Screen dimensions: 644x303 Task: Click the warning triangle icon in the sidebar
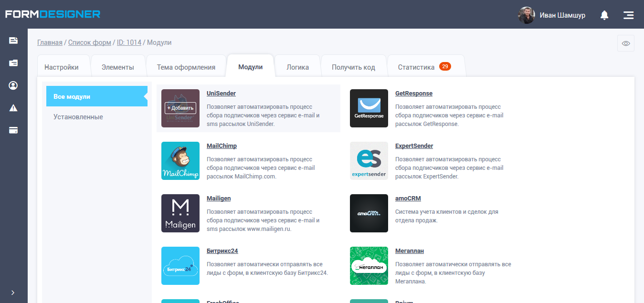13,107
